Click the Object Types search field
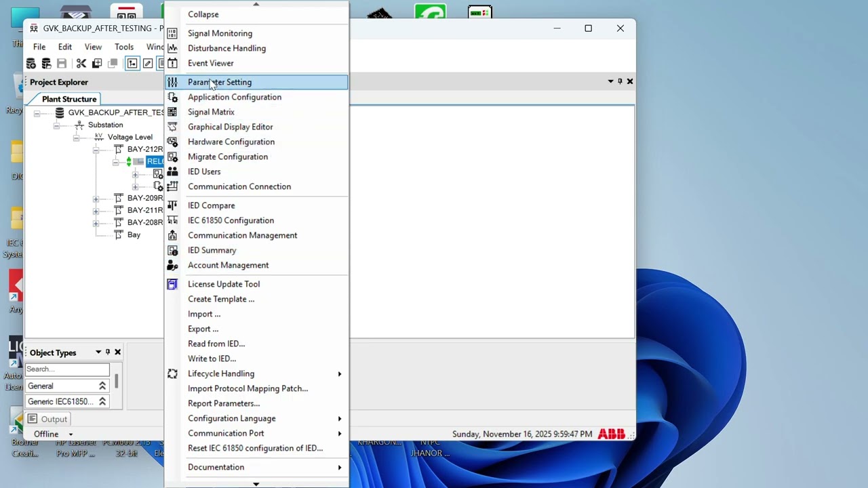Screen dimensions: 868x488 (67, 369)
